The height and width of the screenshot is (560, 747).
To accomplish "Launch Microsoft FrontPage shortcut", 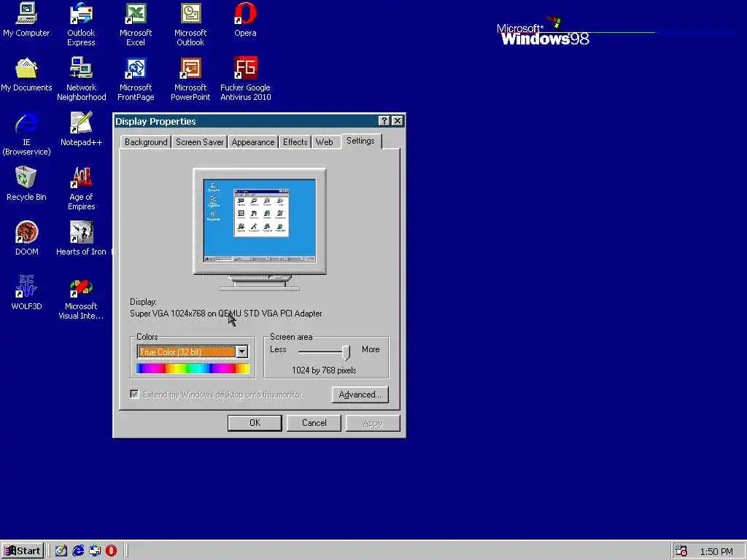I will click(x=136, y=79).
